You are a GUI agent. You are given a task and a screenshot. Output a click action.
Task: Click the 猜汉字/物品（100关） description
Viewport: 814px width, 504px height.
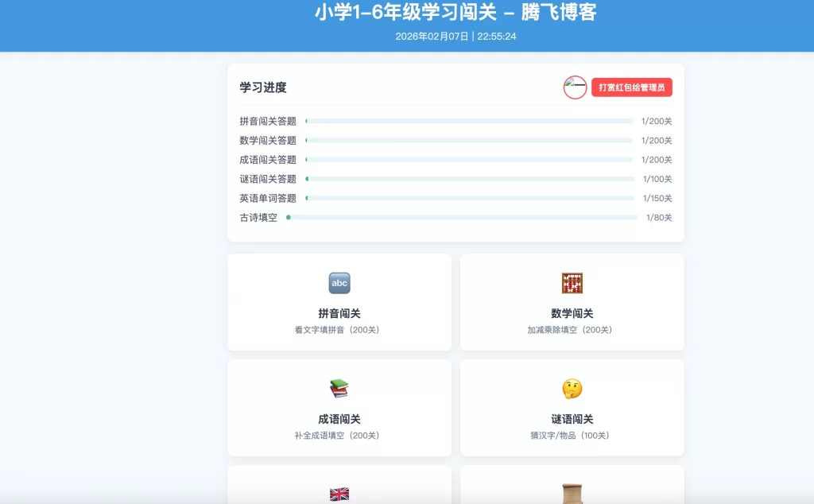click(570, 435)
